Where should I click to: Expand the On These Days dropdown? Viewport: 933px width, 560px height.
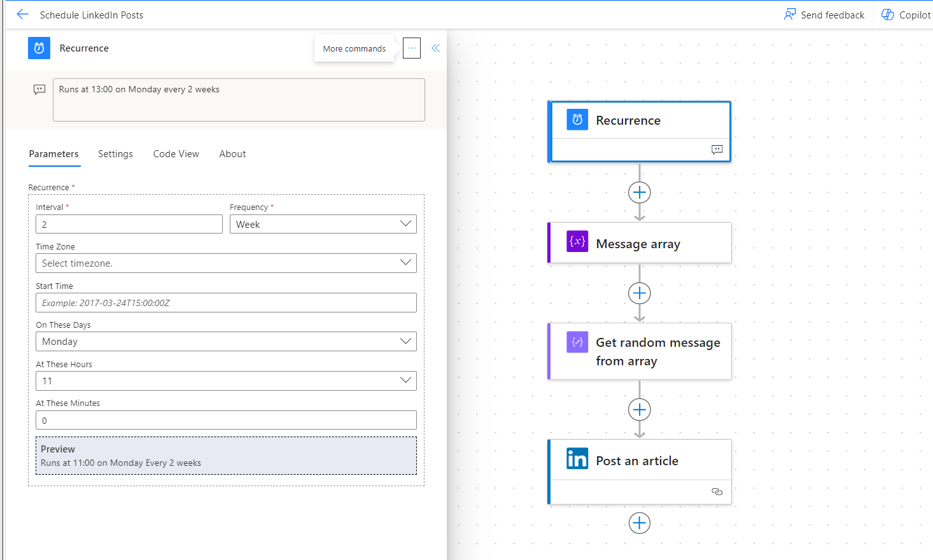coord(226,342)
